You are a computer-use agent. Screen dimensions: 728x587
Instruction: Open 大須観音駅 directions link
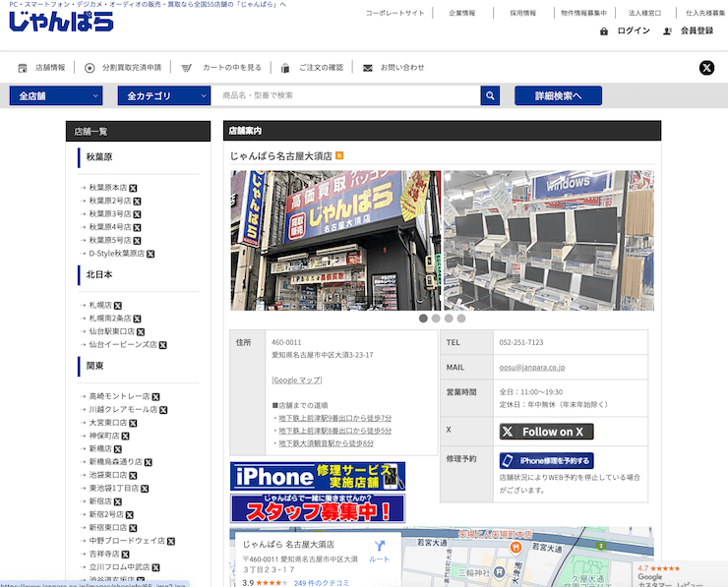pyautogui.click(x=327, y=443)
